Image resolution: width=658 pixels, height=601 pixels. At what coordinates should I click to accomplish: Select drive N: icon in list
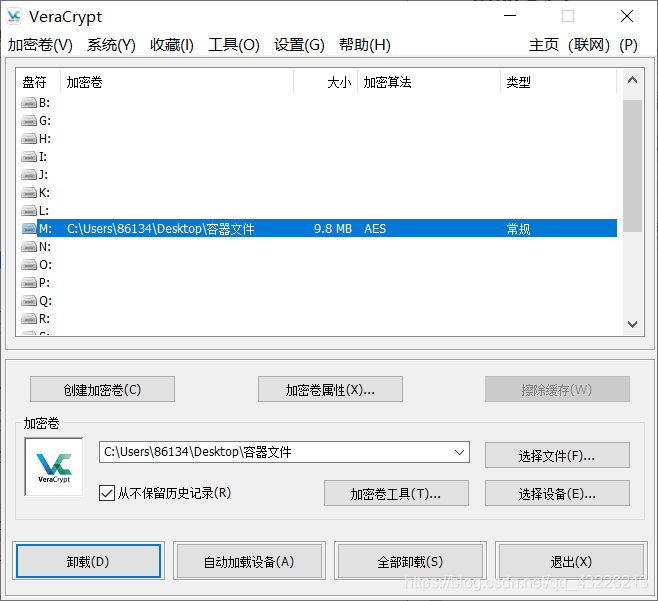(29, 246)
